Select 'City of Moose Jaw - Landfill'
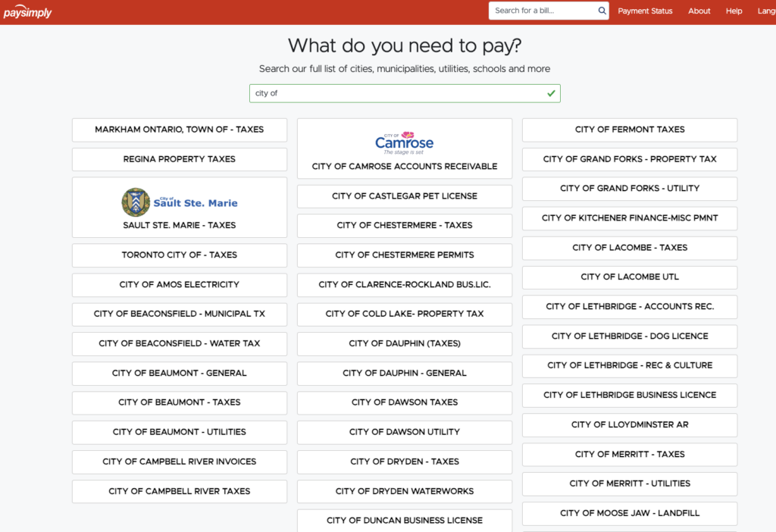This screenshot has width=776, height=532. click(x=629, y=513)
